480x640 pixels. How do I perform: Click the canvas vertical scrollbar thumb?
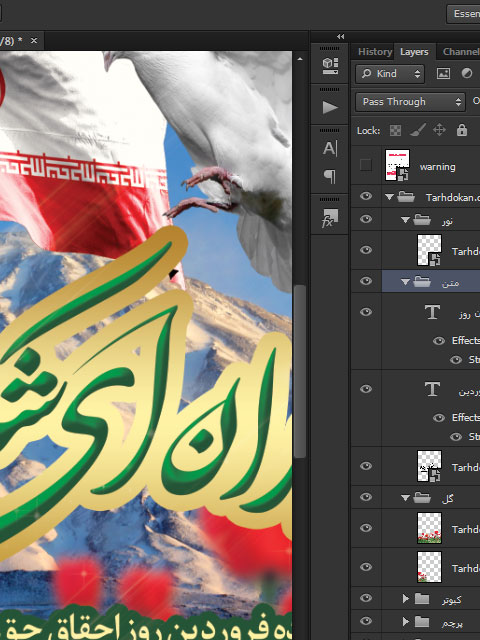coord(299,371)
